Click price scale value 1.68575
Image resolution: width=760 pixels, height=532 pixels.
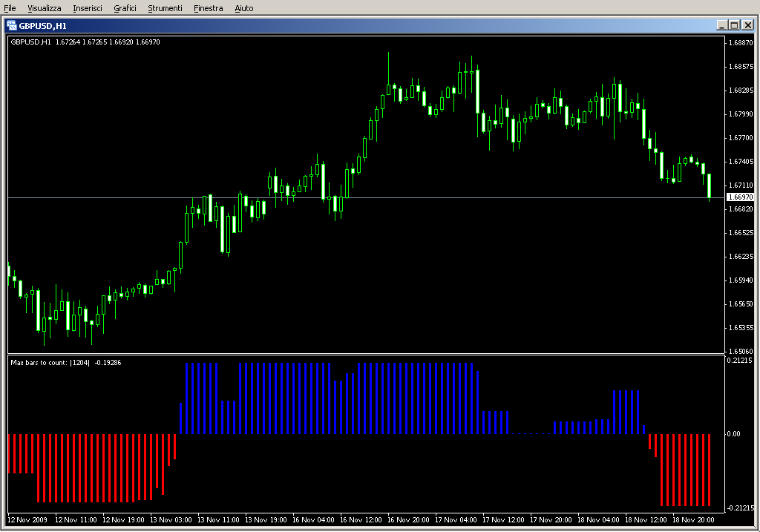click(x=741, y=66)
